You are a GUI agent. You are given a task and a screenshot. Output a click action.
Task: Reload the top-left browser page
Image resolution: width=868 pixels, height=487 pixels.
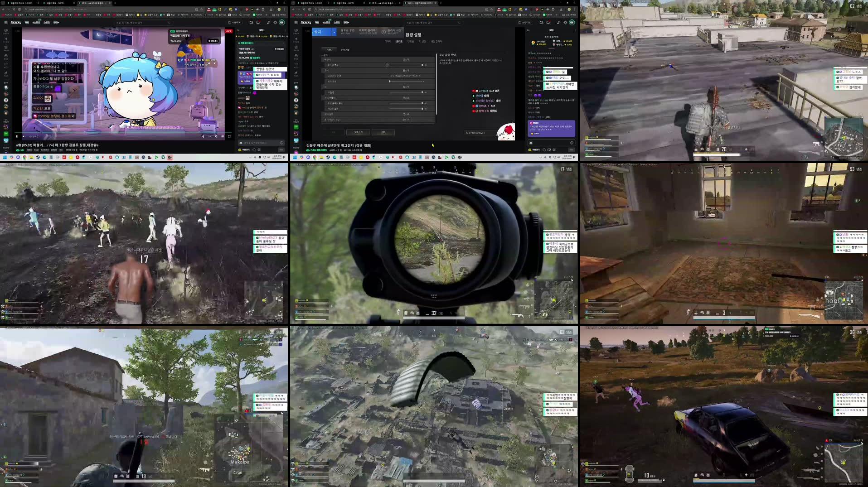(14, 9)
